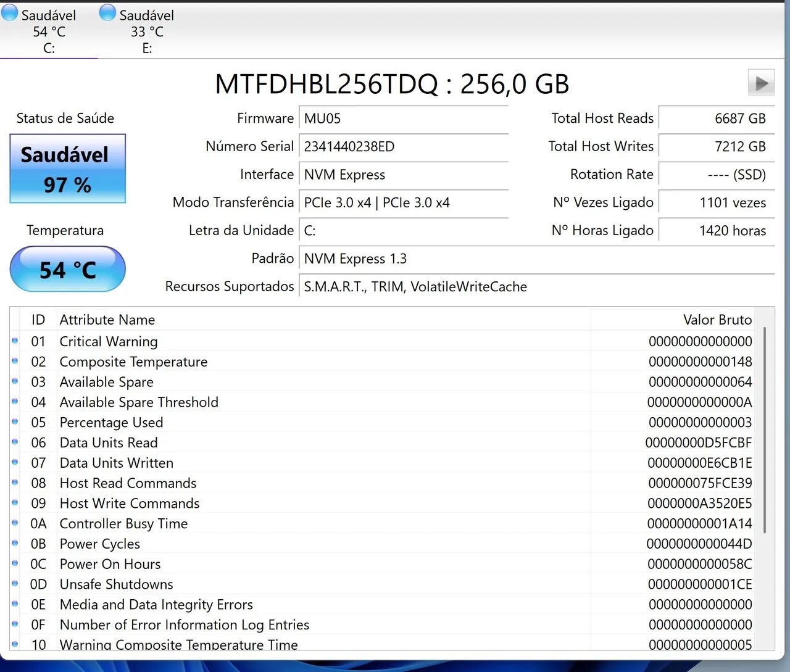The height and width of the screenshot is (672, 790).
Task: Click the Firmware field MU05
Action: [x=404, y=118]
